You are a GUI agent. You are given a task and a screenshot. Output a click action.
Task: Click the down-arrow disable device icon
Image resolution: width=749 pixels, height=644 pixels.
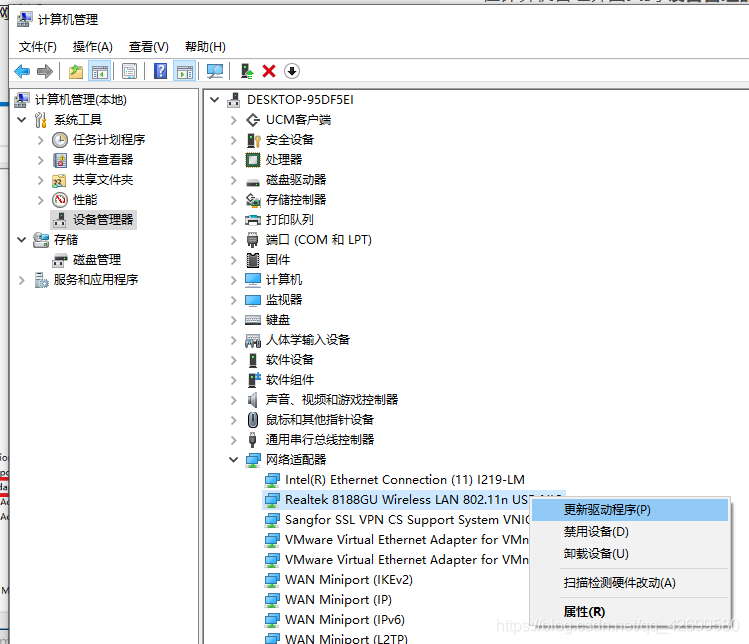[291, 72]
